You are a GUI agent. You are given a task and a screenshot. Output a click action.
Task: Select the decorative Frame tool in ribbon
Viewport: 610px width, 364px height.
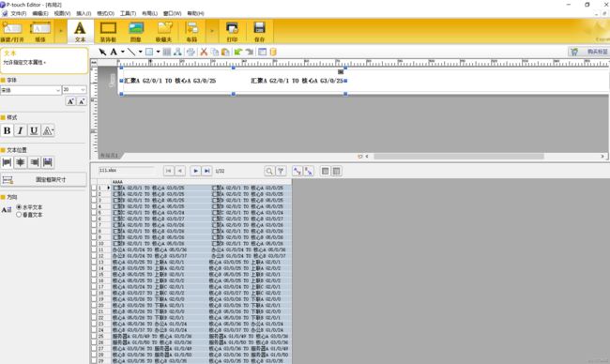click(108, 31)
